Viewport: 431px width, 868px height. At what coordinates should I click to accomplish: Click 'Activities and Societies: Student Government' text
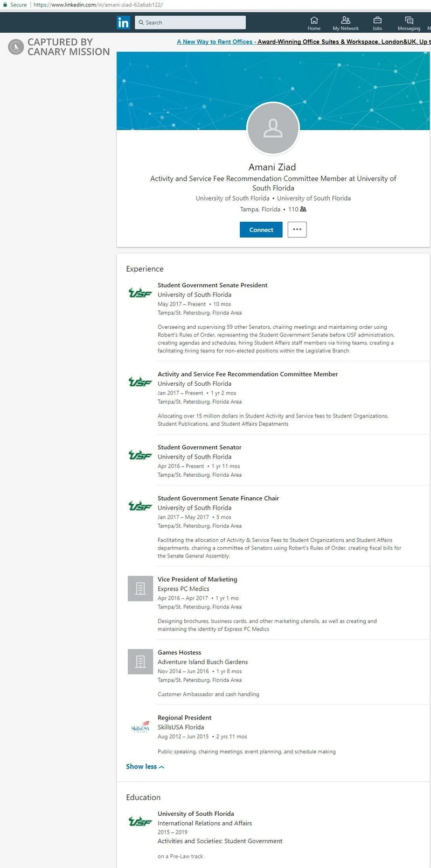(220, 841)
